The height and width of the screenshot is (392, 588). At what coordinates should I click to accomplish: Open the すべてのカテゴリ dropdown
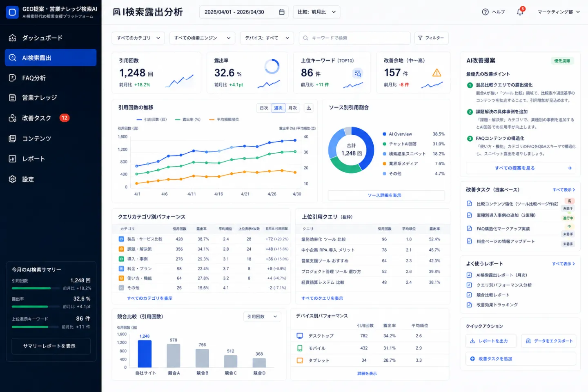(138, 38)
